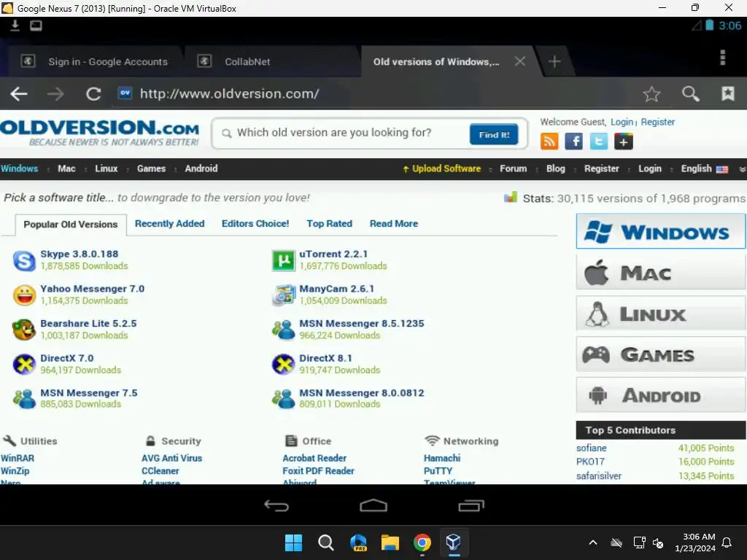Click the Login link beside Welcome Guest
The width and height of the screenshot is (747, 560).
[622, 122]
